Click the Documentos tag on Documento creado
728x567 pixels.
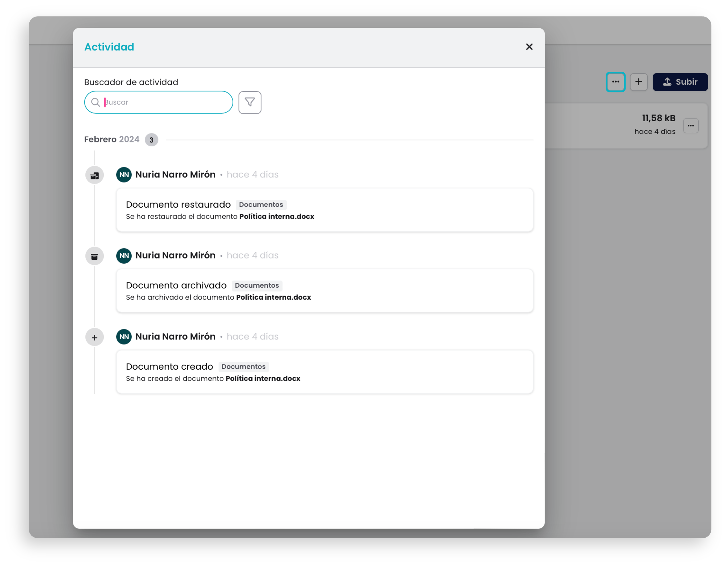(243, 366)
